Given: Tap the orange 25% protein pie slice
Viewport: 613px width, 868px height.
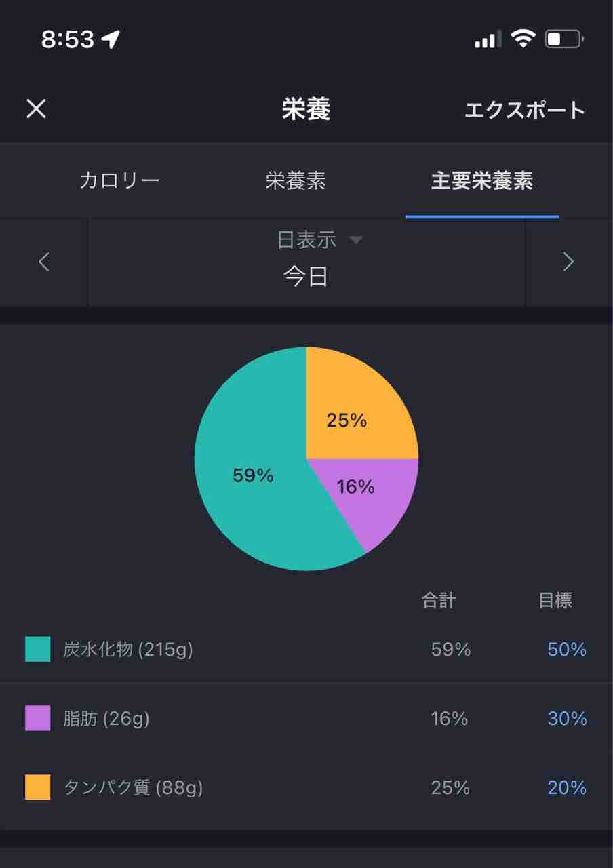Looking at the screenshot, I should point(347,420).
